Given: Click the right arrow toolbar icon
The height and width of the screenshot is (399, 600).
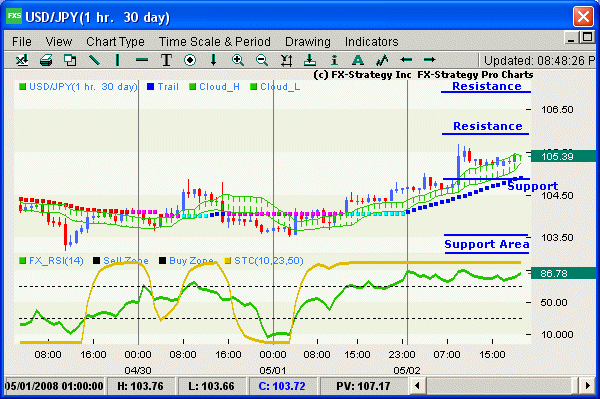Looking at the screenshot, I should coord(430,60).
